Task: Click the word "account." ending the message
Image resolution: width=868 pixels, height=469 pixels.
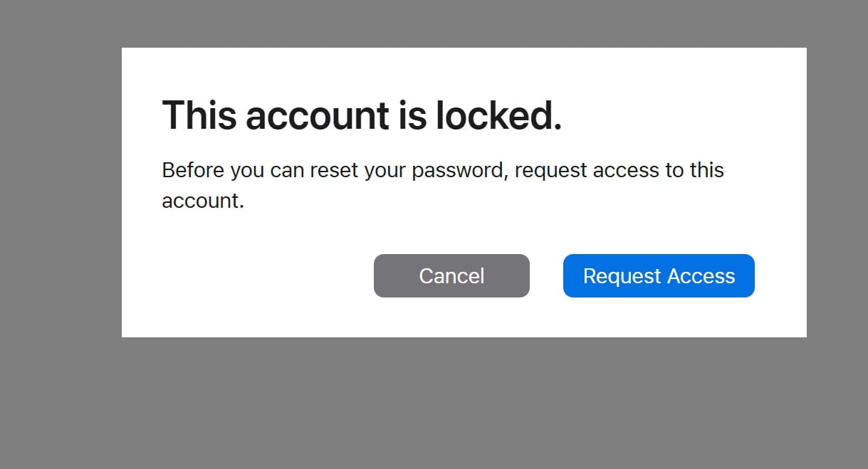Action: [x=203, y=201]
